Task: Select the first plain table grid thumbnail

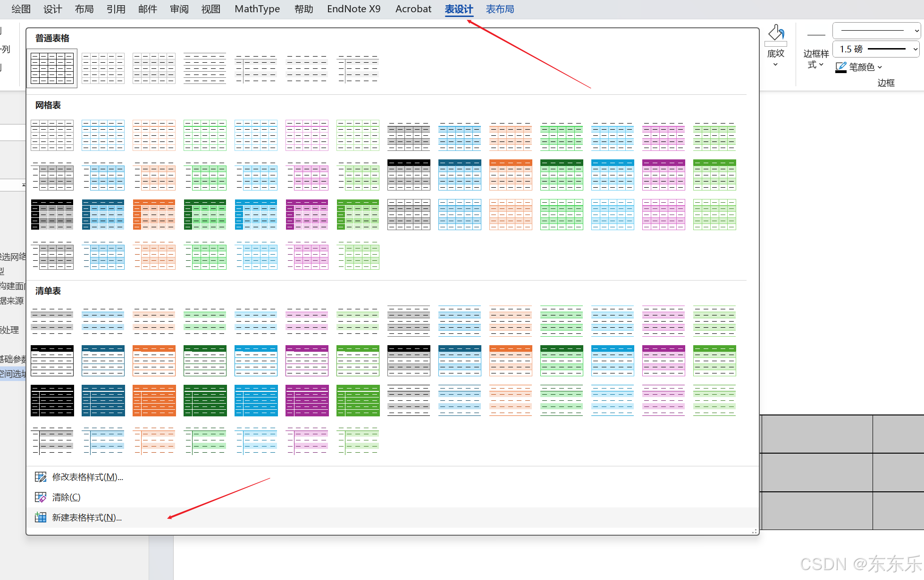Action: pos(52,68)
